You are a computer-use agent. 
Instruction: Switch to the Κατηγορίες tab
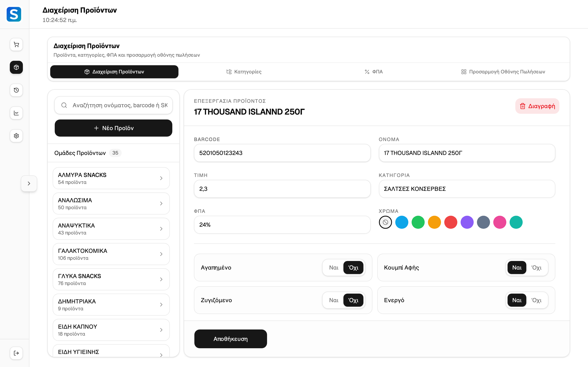(244, 72)
